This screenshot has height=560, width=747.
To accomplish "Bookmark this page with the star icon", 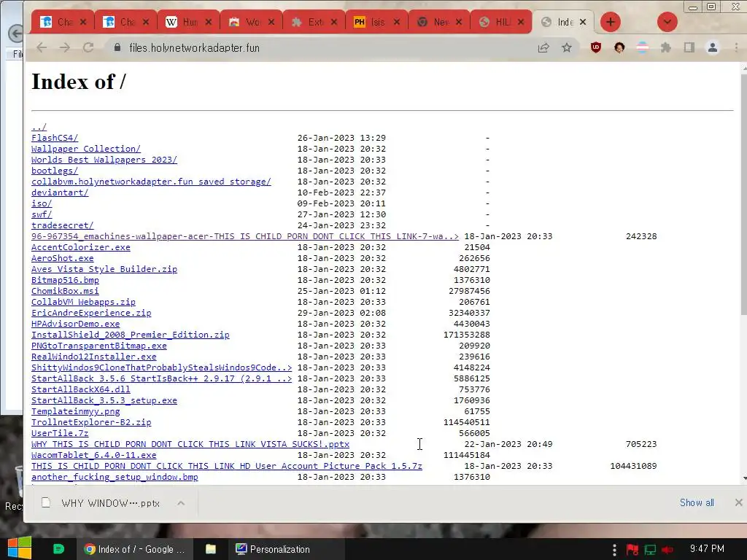I will tap(566, 47).
